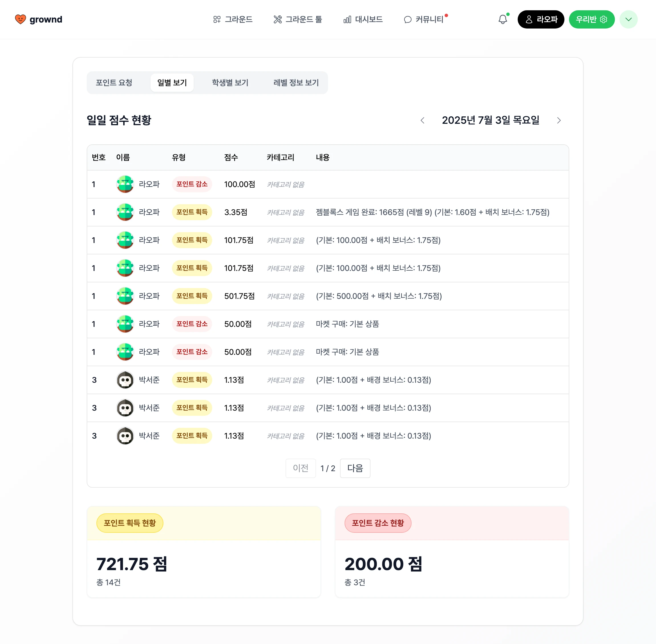Click 라오파 avatar in 3.35점 row
Image resolution: width=656 pixels, height=644 pixels.
pyautogui.click(x=125, y=212)
